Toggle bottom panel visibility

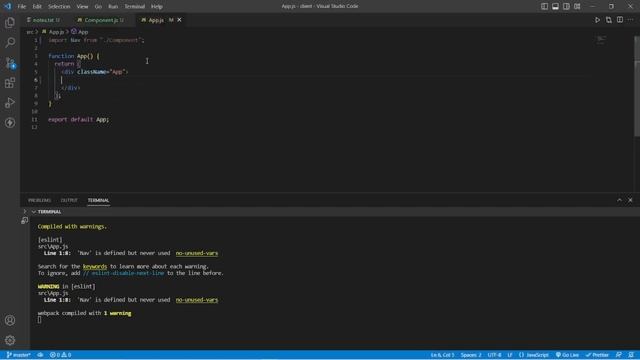click(x=555, y=6)
